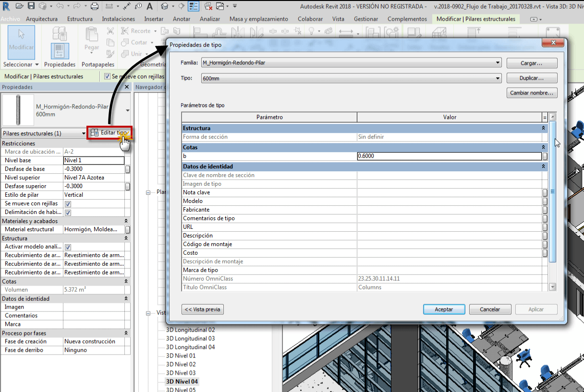Click the Thin Lines icon in quick access toolbar

pos(194,6)
